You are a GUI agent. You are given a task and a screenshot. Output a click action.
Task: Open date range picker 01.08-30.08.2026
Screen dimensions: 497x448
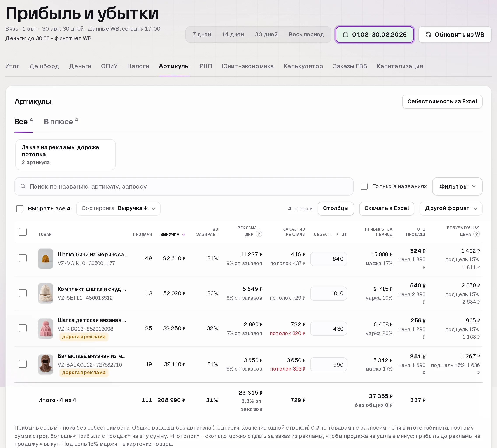(375, 35)
